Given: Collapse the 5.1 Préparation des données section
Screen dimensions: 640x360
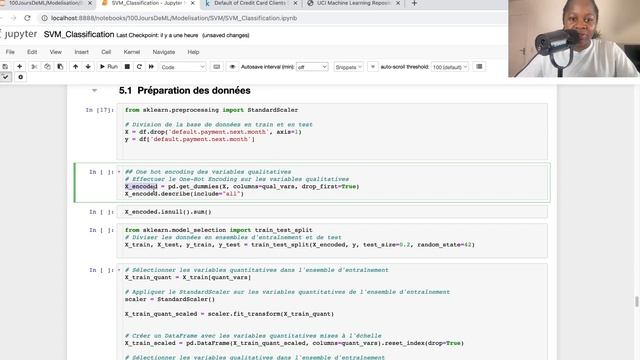Looking at the screenshot, I should tap(94, 90).
